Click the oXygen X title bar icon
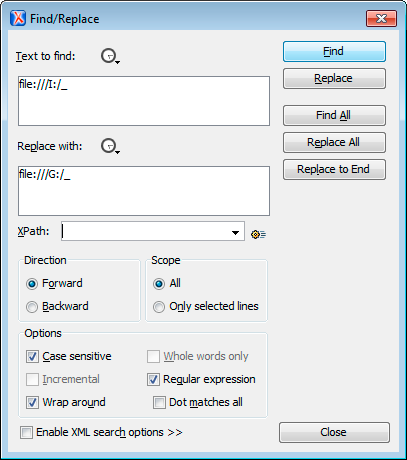407x460 pixels. pyautogui.click(x=18, y=18)
